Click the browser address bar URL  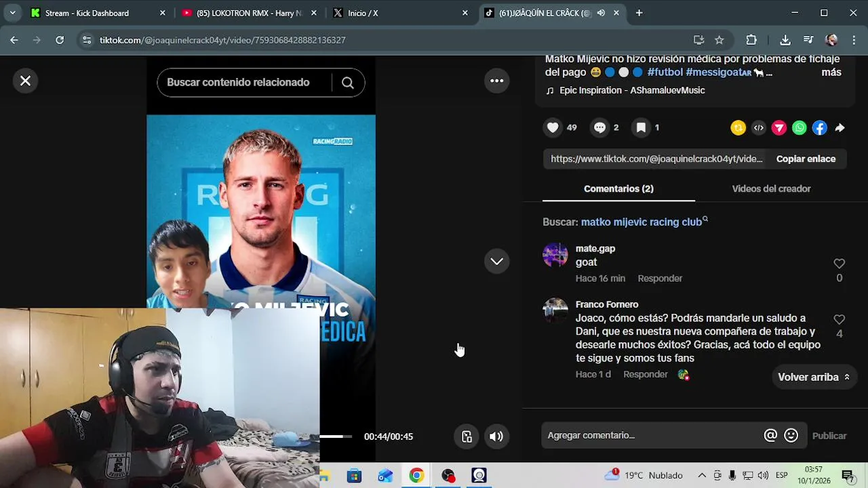222,40
